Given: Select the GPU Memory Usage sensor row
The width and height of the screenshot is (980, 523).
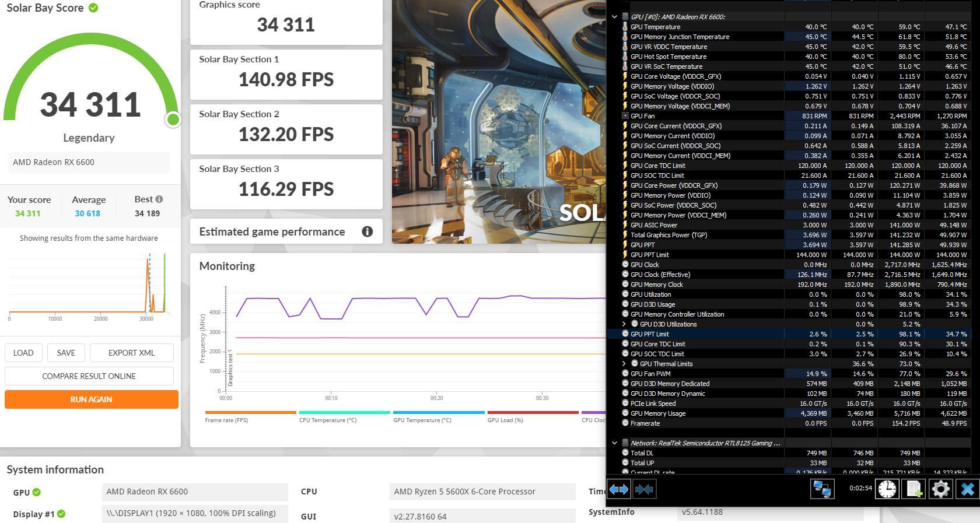Looking at the screenshot, I should click(x=790, y=413).
